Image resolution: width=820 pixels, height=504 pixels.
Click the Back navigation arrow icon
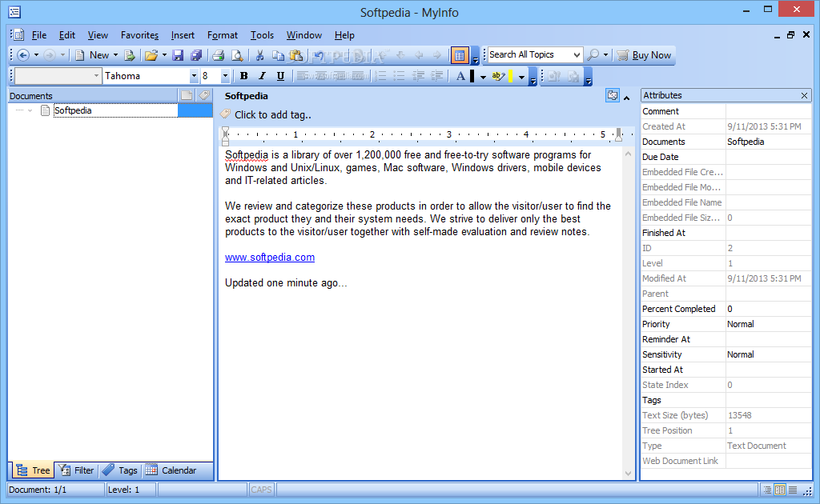(x=23, y=55)
